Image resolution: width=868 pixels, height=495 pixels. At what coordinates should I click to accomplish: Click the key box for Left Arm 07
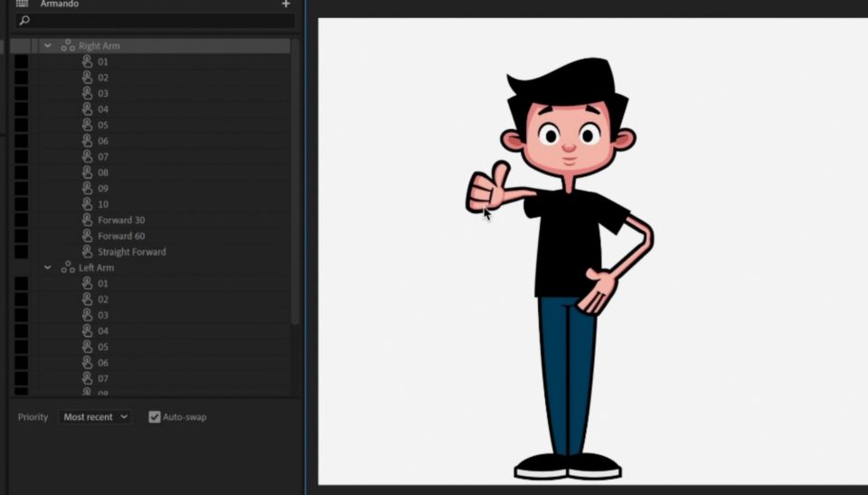point(21,378)
